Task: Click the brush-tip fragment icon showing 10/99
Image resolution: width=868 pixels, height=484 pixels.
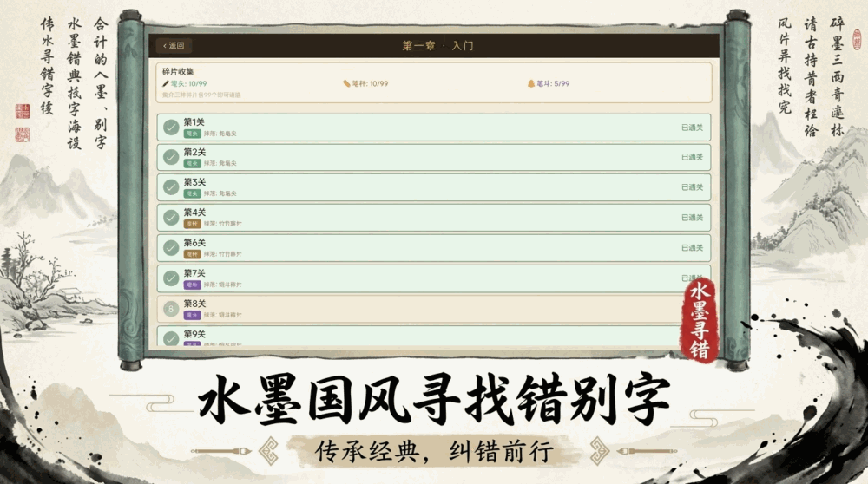Action: [165, 83]
